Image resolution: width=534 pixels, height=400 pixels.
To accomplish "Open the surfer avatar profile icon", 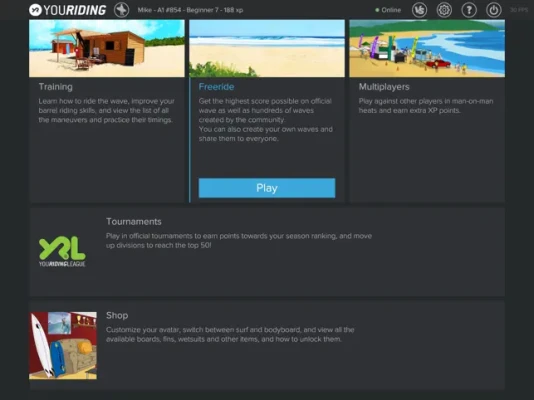I will click(x=121, y=10).
